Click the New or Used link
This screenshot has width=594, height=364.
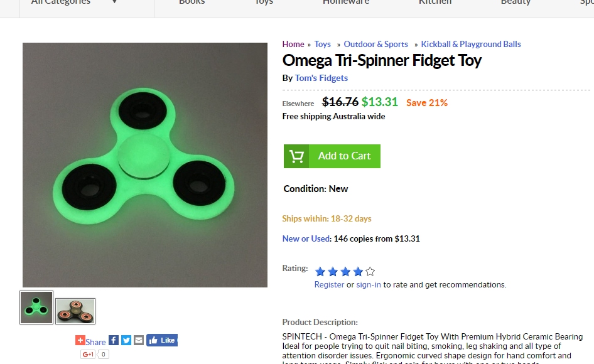click(x=306, y=238)
